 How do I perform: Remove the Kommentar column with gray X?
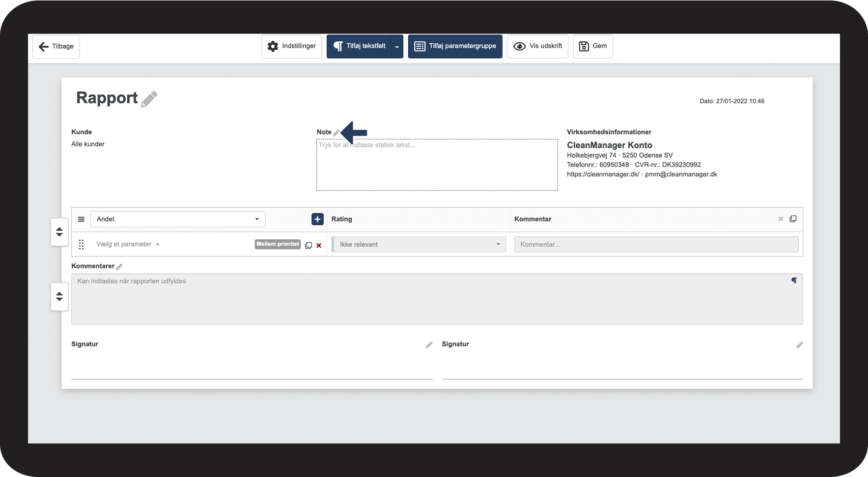click(x=781, y=219)
